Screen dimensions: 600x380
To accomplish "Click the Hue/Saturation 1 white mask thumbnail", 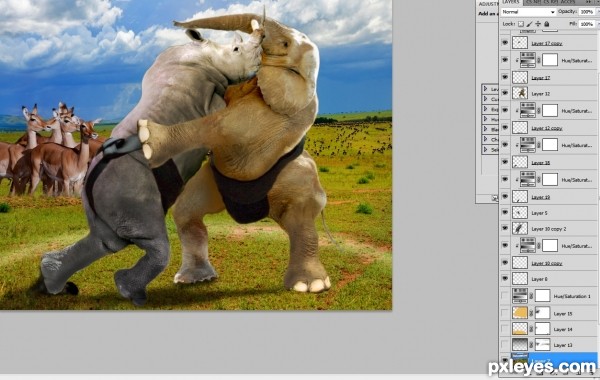I will [x=542, y=296].
